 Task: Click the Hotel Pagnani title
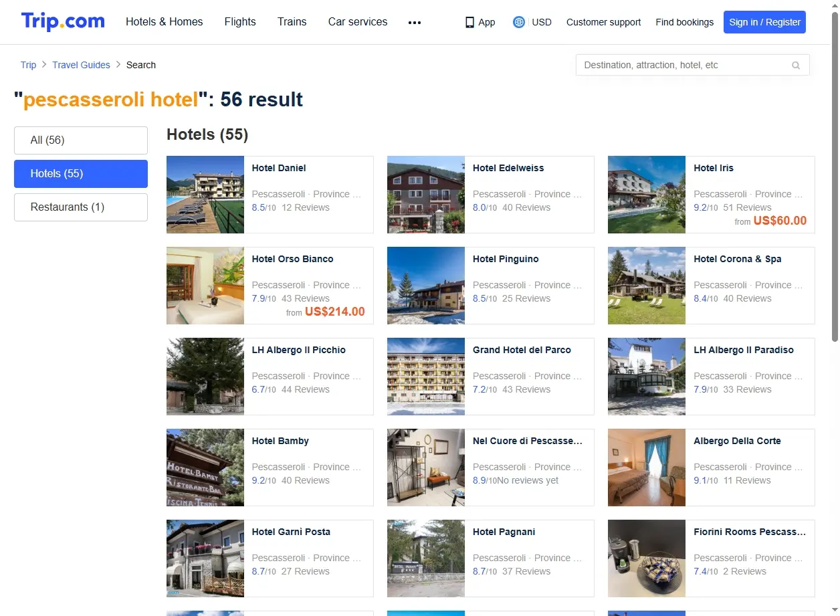504,532
